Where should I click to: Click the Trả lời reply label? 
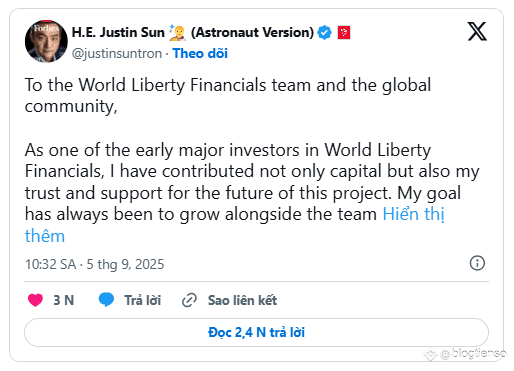click(143, 300)
